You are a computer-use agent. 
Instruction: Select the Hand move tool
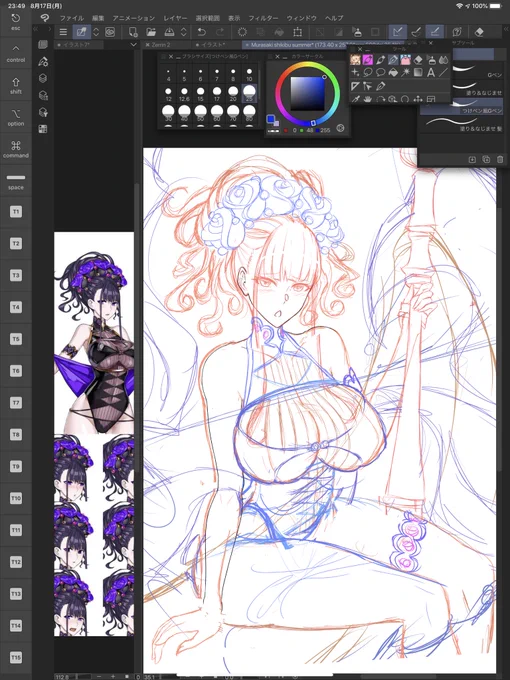(368, 99)
